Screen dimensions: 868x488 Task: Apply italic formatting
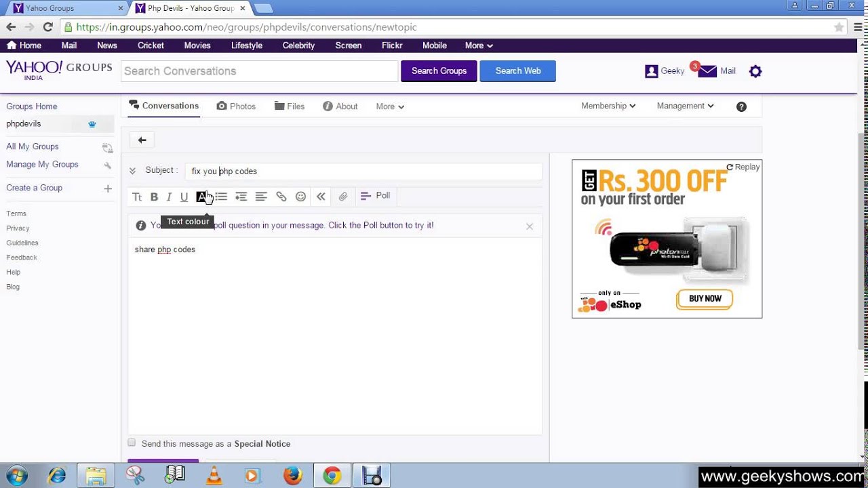[169, 196]
